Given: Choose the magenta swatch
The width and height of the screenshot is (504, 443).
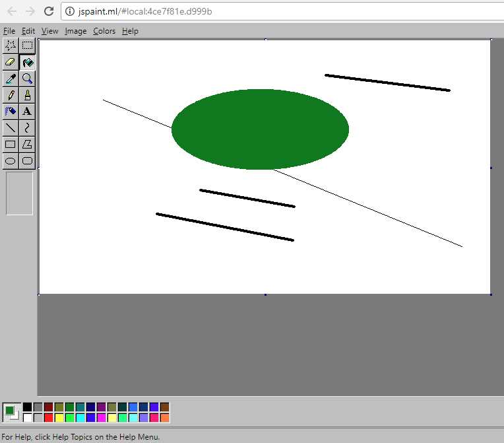Looking at the screenshot, I should [x=101, y=418].
